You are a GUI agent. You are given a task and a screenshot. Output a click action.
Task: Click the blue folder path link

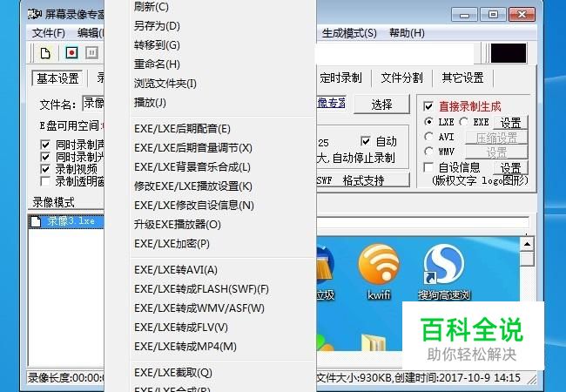pyautogui.click(x=332, y=103)
